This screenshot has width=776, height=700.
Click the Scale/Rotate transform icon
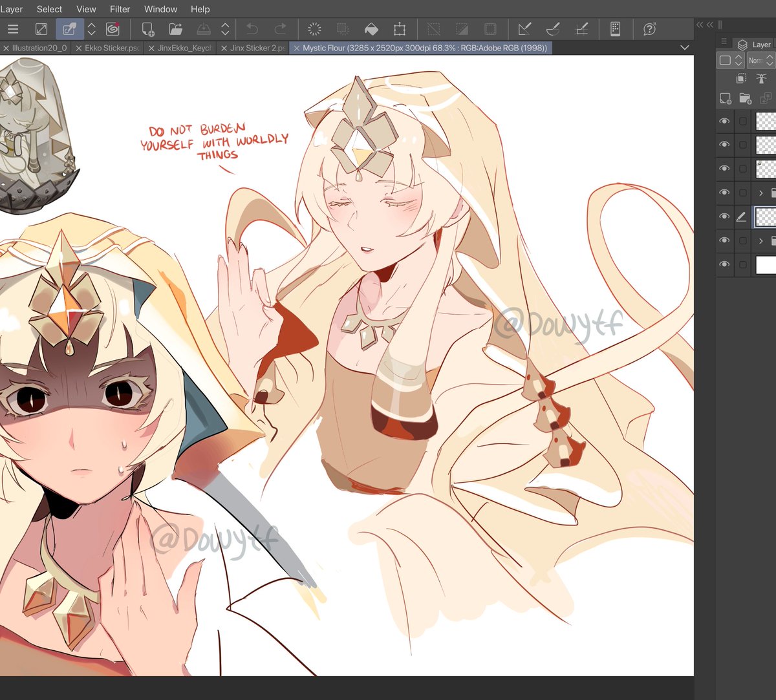(400, 29)
